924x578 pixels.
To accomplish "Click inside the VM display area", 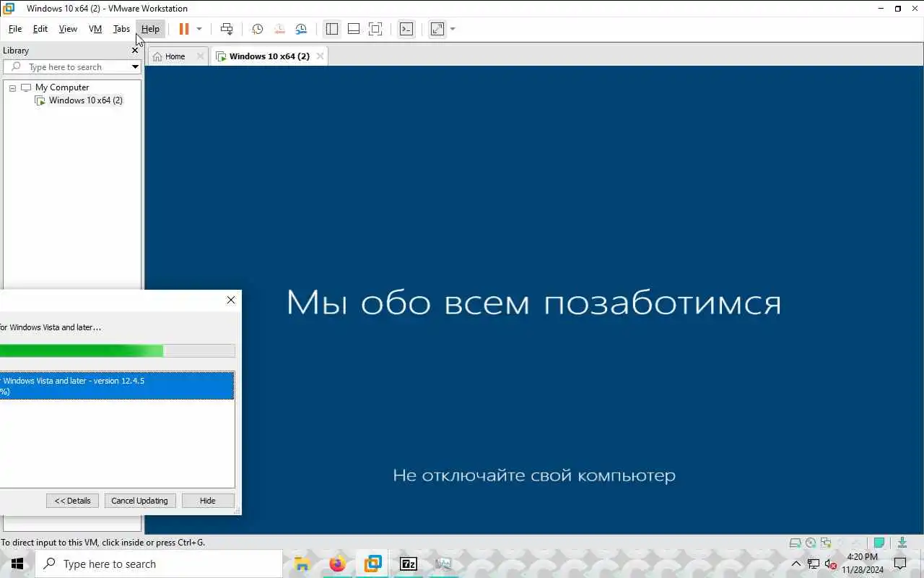I will click(534, 300).
